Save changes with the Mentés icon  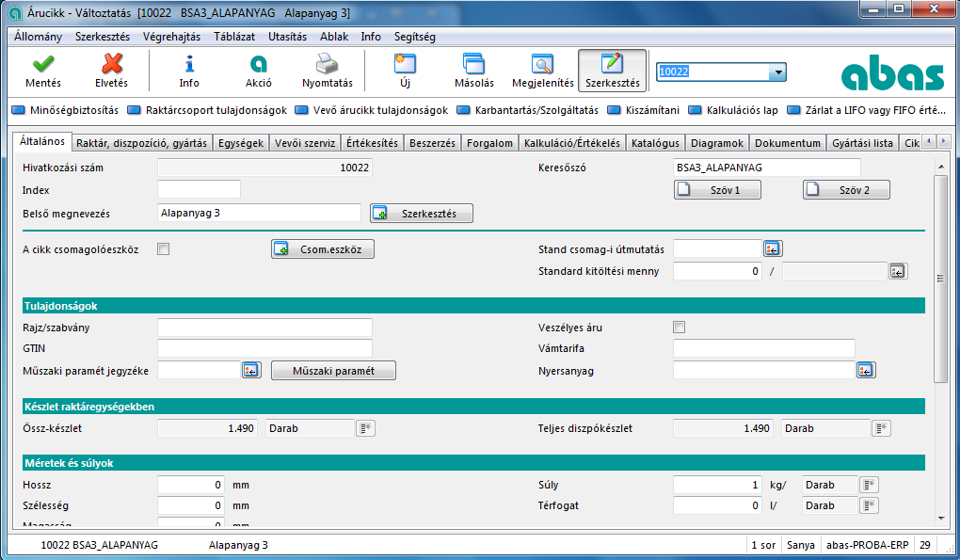[x=43, y=71]
